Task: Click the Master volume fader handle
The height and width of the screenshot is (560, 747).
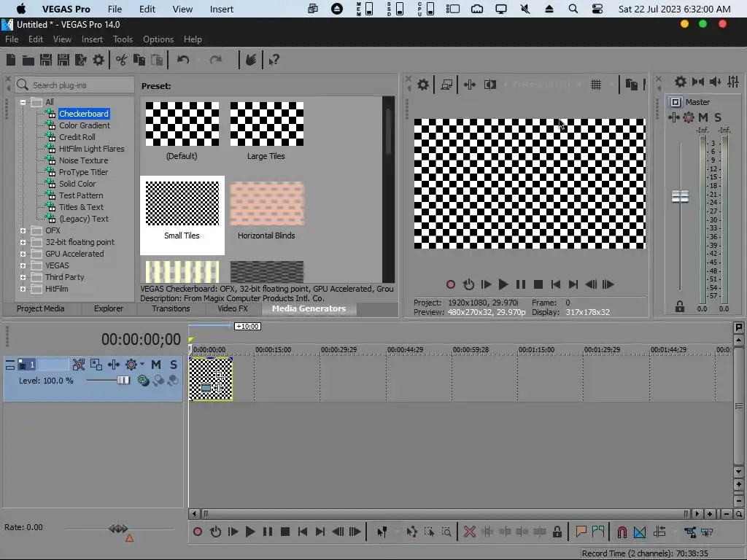Action: point(680,196)
